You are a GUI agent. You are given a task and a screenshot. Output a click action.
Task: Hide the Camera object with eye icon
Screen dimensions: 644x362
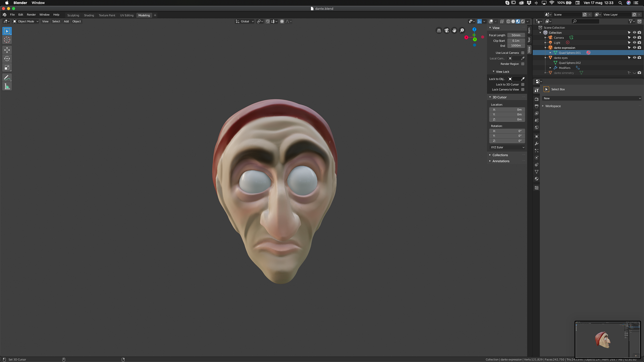pyautogui.click(x=634, y=38)
